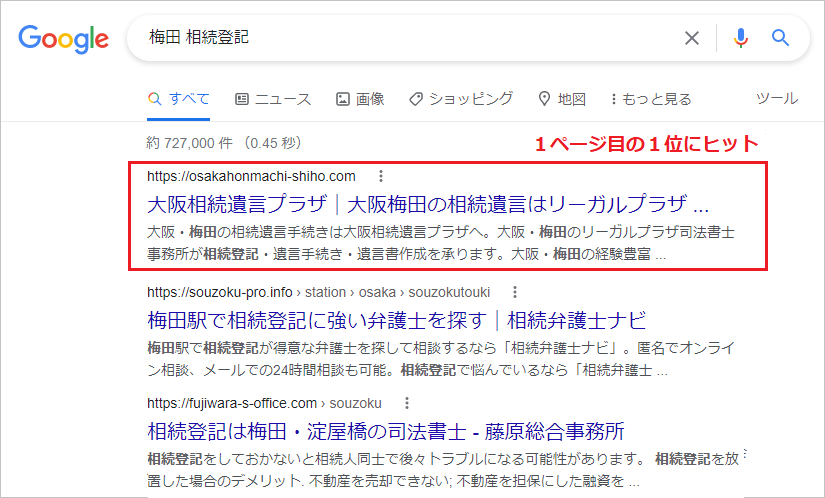Open the ツール options

(777, 98)
